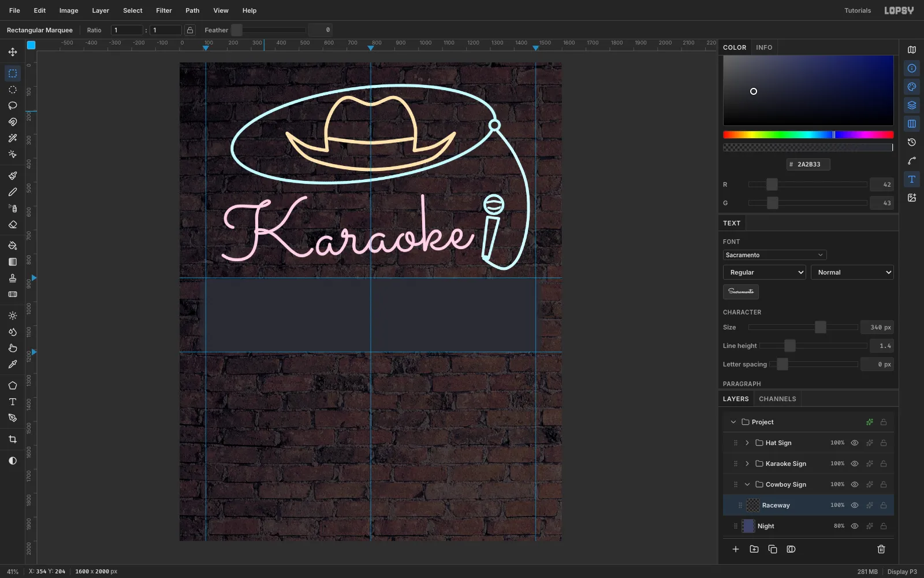Hide the Cowboy Sign group
The width and height of the screenshot is (924, 578).
click(x=855, y=484)
